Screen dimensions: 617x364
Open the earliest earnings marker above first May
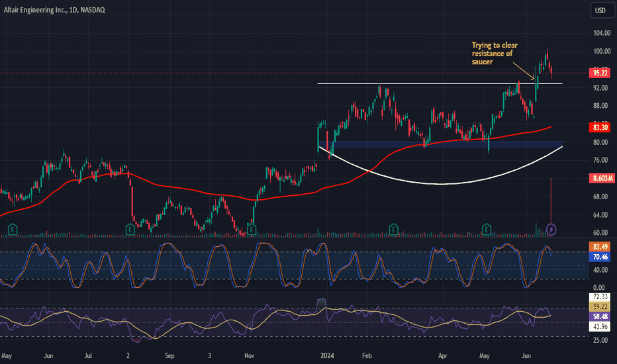[x=13, y=229]
